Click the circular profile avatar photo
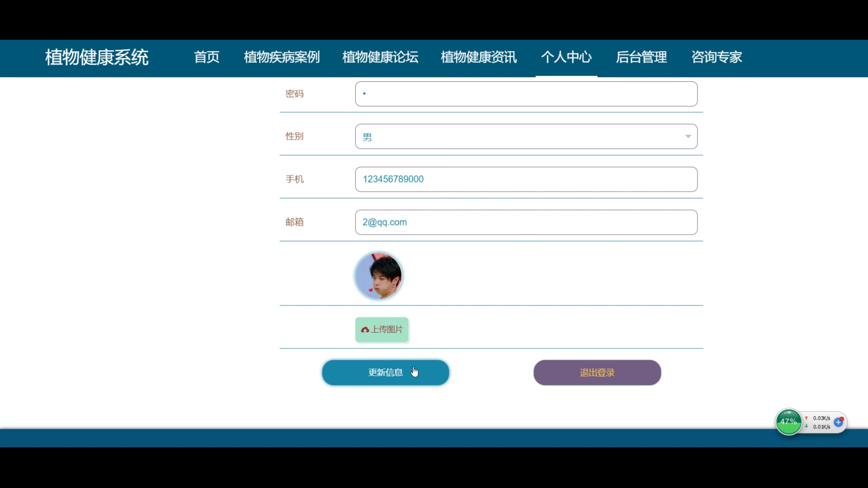The height and width of the screenshot is (488, 868). tap(378, 276)
